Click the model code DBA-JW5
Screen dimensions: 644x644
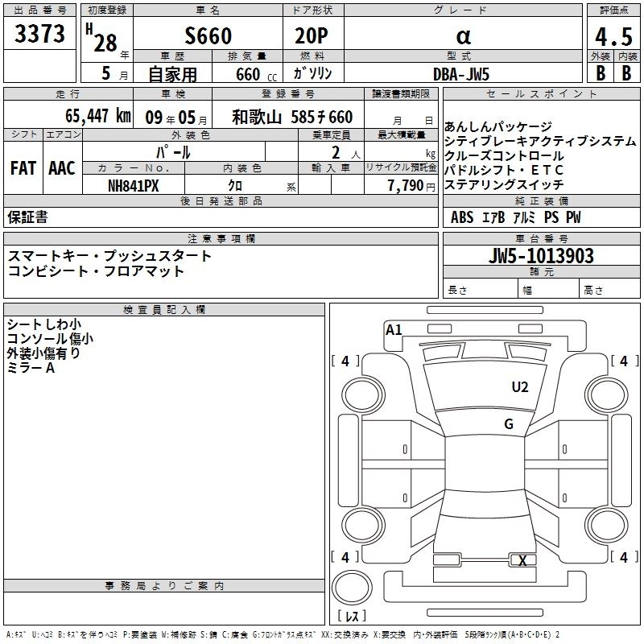pyautogui.click(x=461, y=74)
